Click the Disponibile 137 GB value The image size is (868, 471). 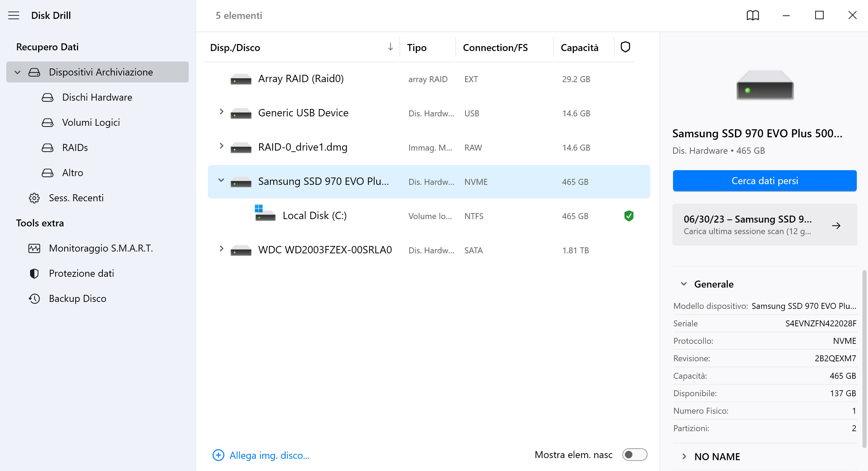pyautogui.click(x=843, y=393)
